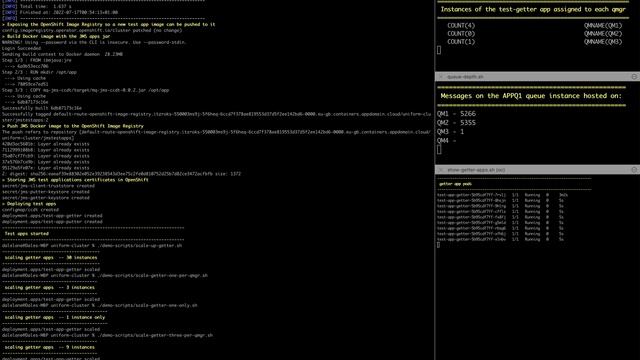
Task: Click COUNT(0) in the instances pane
Action: 461,33
